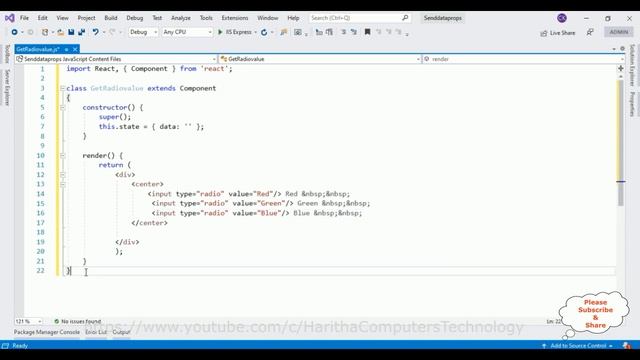Image resolution: width=640 pixels, height=360 pixels.
Task: Open the Project menu
Action: (x=86, y=18)
